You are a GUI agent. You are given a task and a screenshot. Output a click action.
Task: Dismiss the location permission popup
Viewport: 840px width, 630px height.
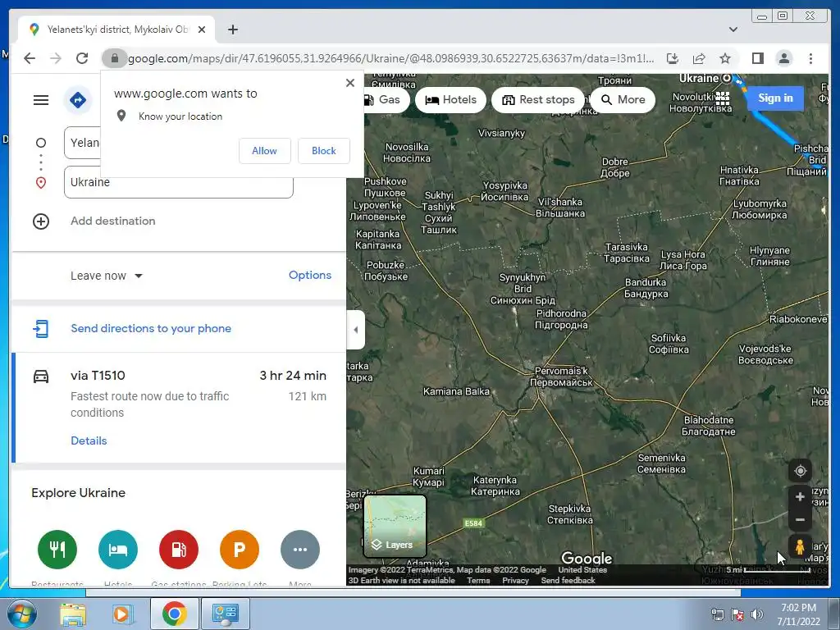tap(350, 83)
